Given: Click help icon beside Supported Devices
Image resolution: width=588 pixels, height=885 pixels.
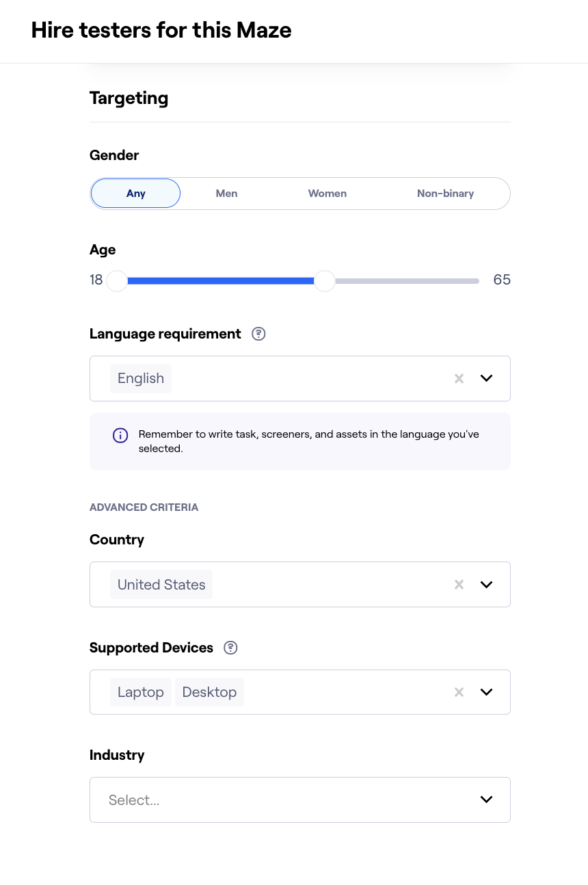Looking at the screenshot, I should pyautogui.click(x=231, y=648).
